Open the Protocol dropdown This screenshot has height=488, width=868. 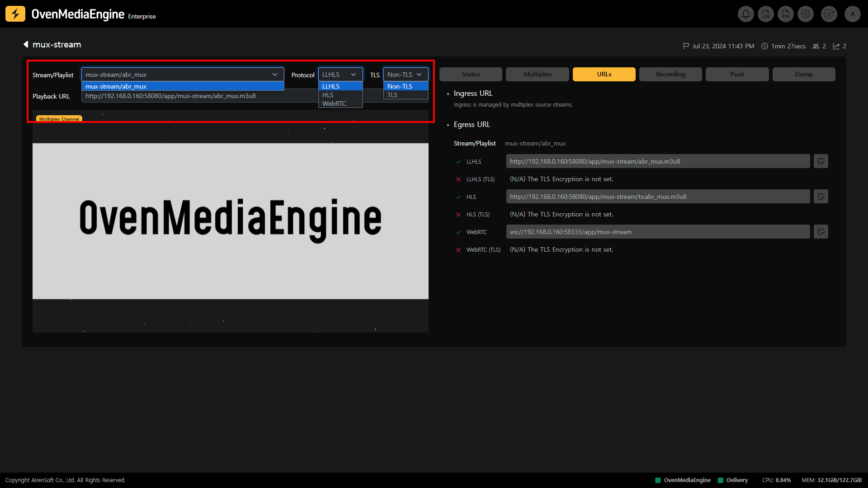click(340, 75)
